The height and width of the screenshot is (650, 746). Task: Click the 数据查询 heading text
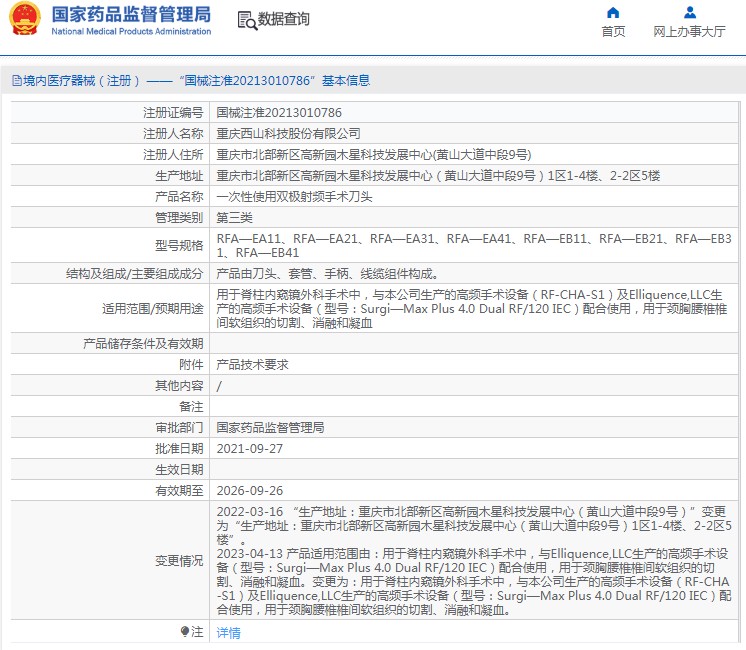pos(284,19)
